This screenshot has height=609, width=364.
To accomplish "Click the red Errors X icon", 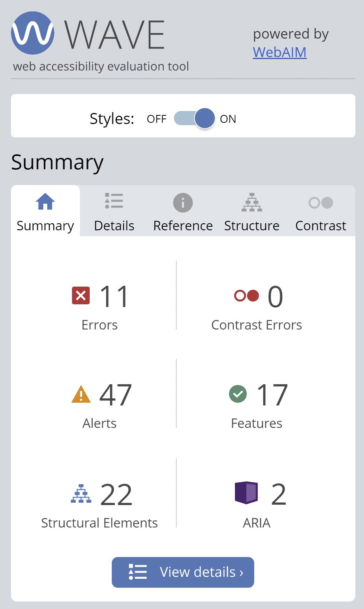I will 81,295.
